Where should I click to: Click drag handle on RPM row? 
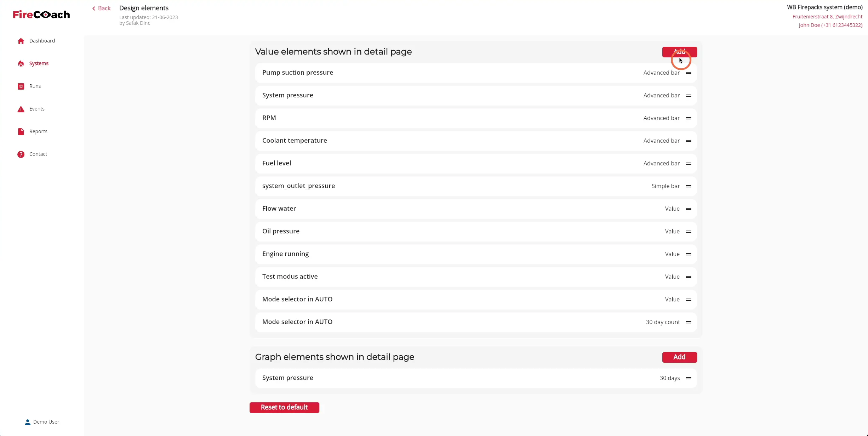[x=689, y=118]
